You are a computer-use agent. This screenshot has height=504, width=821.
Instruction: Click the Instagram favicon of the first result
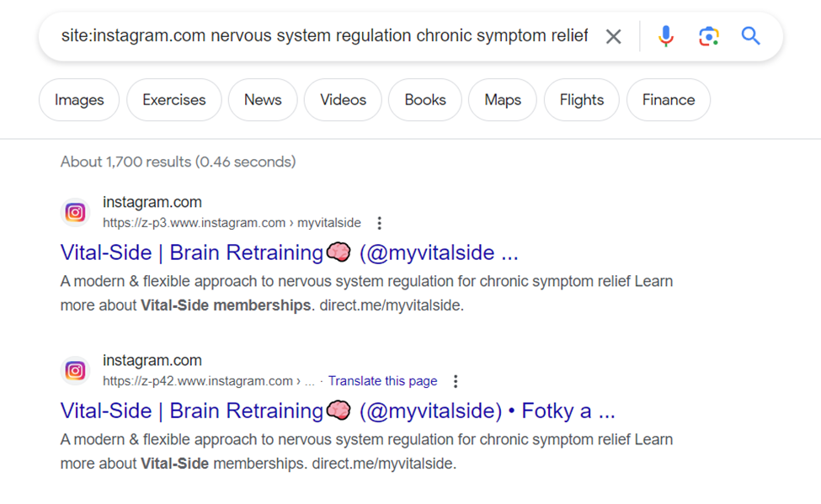coord(75,213)
